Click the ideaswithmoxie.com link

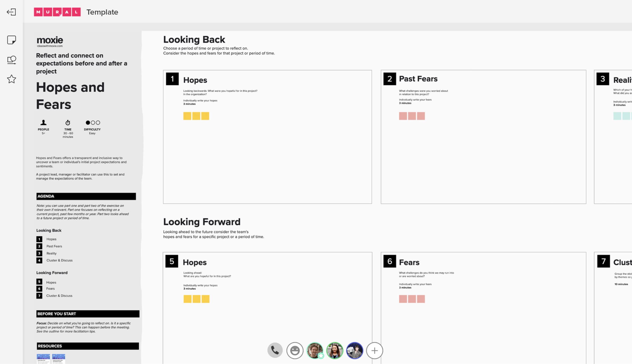pos(50,46)
